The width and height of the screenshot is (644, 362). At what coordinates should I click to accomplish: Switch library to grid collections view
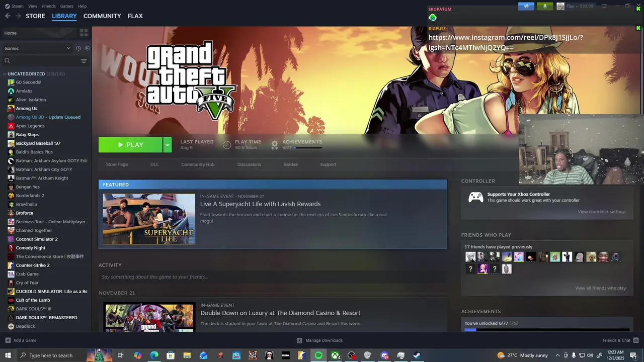(x=84, y=33)
